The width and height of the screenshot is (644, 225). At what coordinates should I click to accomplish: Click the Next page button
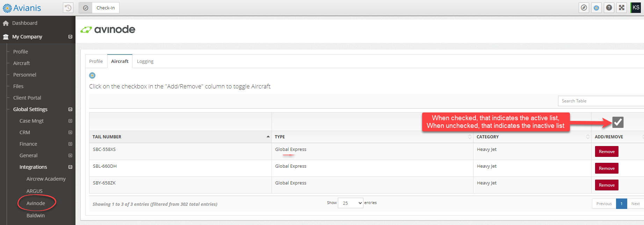(635, 204)
